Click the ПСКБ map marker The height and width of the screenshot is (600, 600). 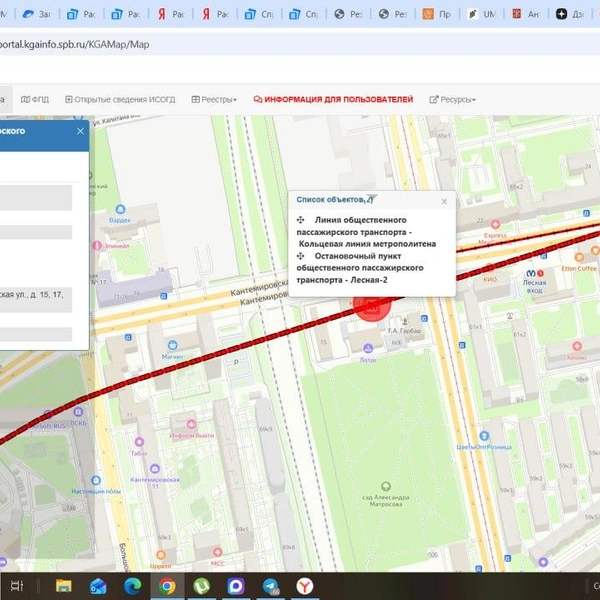(x=78, y=412)
